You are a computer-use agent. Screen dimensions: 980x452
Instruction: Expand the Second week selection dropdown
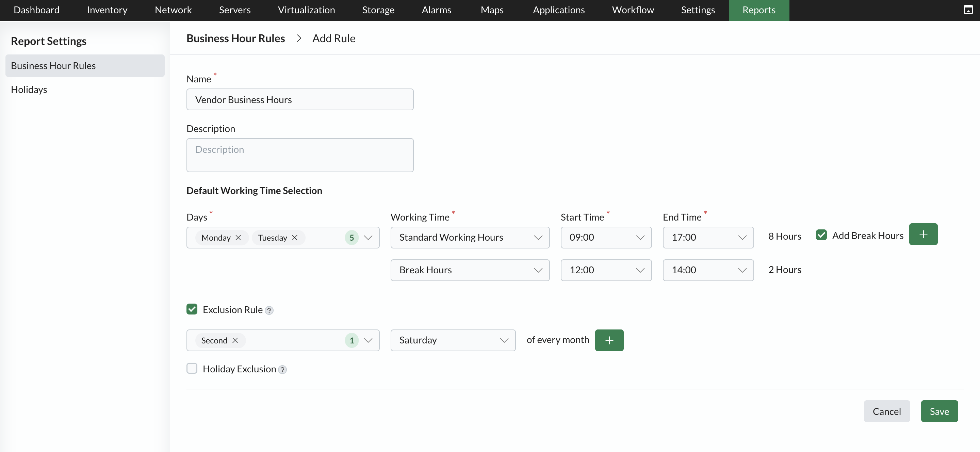pos(368,340)
